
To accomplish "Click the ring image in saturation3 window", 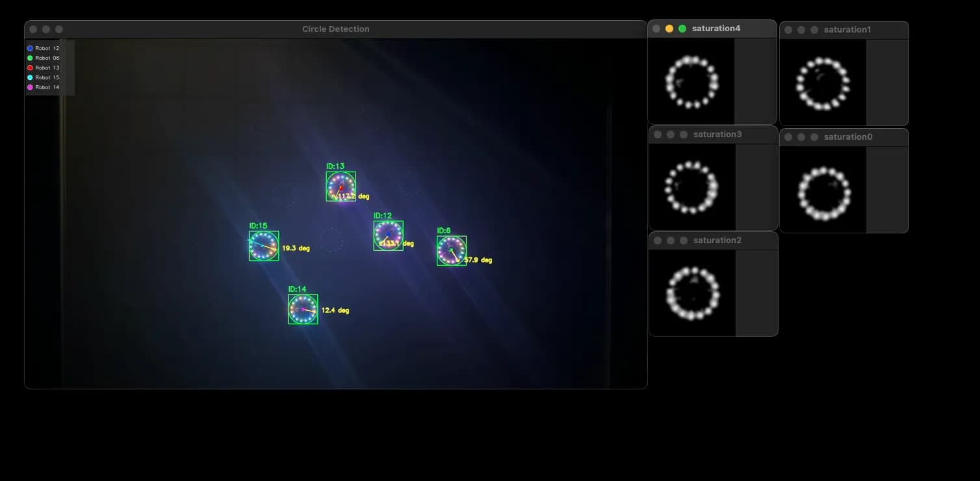I will tap(692, 187).
